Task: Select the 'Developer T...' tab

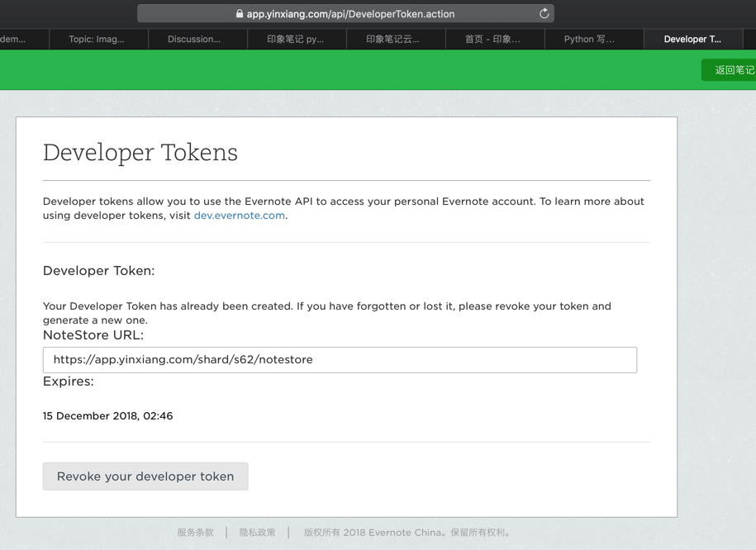Action: click(692, 39)
